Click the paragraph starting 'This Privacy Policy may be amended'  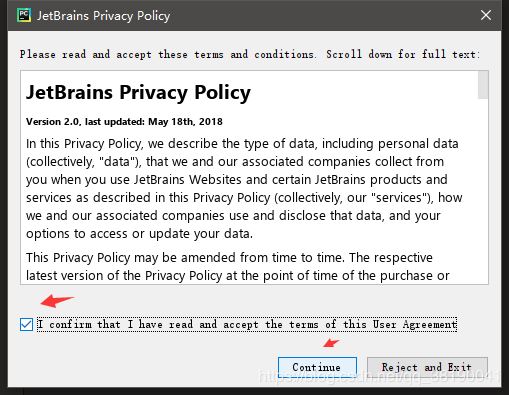238,267
